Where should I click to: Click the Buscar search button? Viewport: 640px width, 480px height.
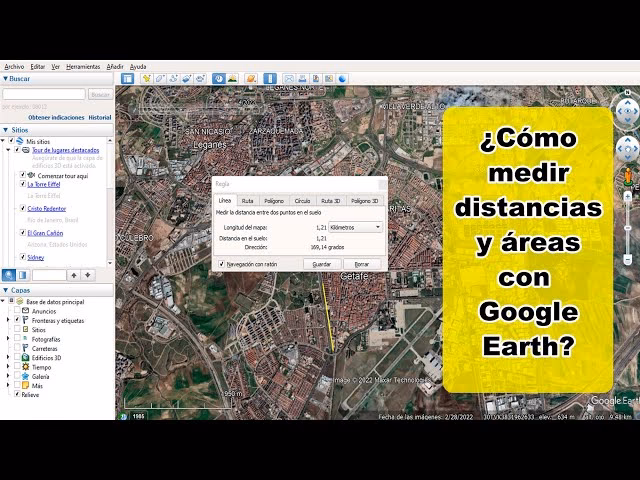coord(100,94)
